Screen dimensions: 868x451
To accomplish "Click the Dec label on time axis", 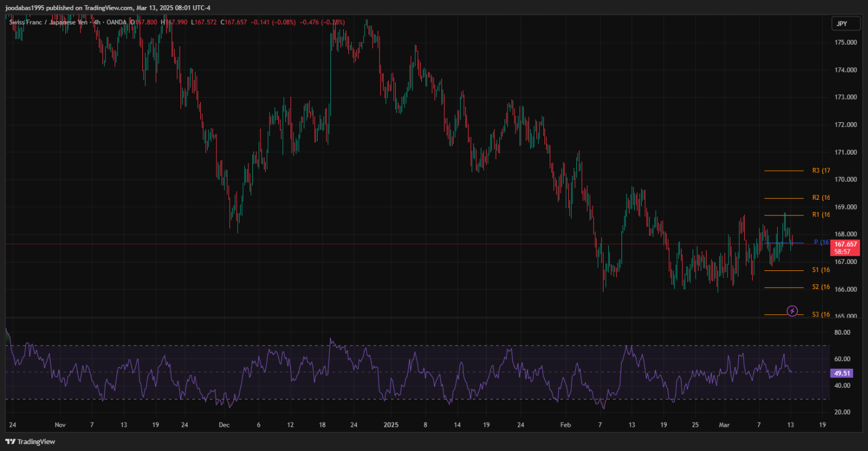I will click(225, 424).
